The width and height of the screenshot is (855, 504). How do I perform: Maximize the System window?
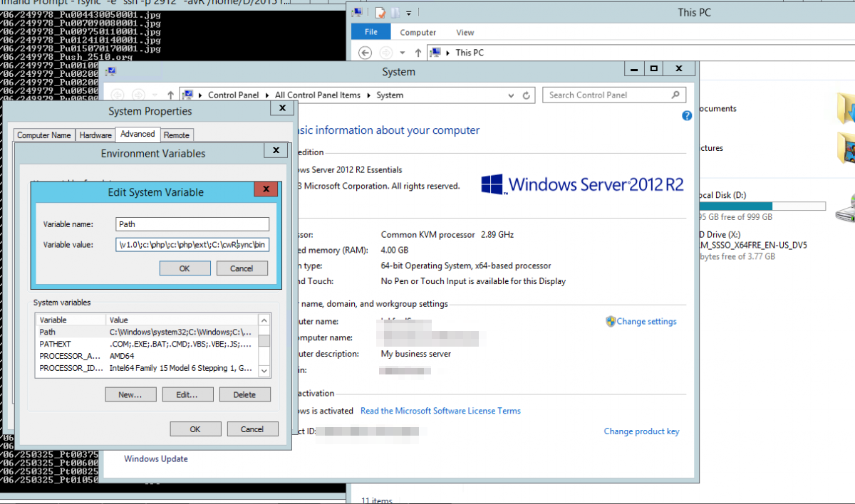tap(653, 68)
